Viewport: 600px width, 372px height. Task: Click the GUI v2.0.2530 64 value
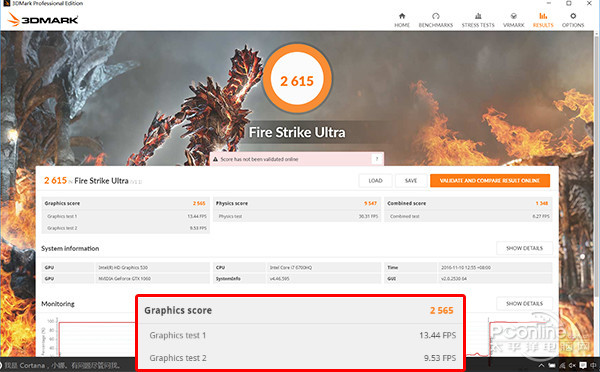454,279
